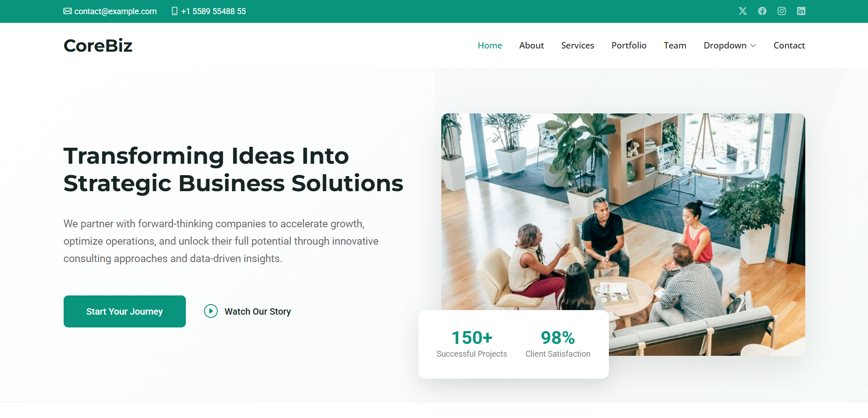Navigate to Services section

[x=578, y=45]
